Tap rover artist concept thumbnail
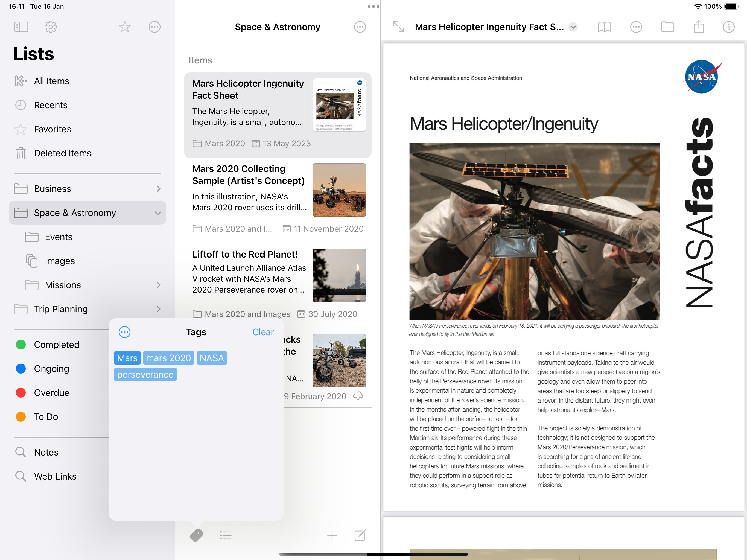This screenshot has height=560, width=747. 339,190
